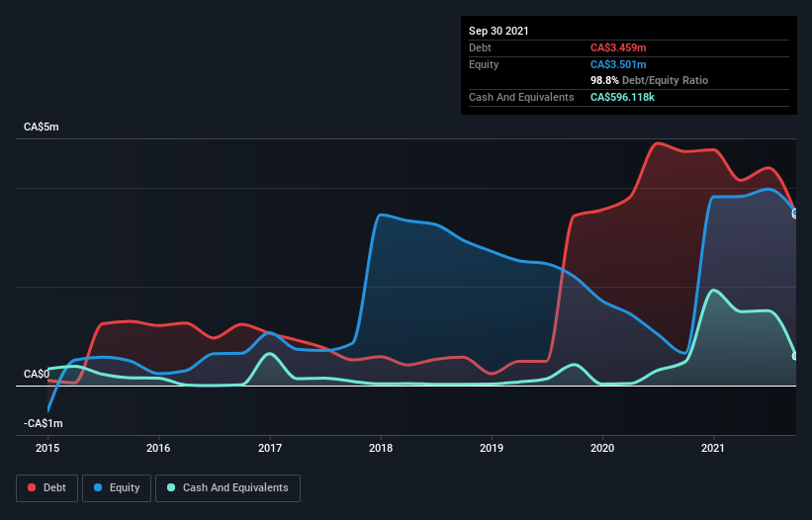Click the 2018 x-axis label
The height and width of the screenshot is (520, 812).
(381, 448)
